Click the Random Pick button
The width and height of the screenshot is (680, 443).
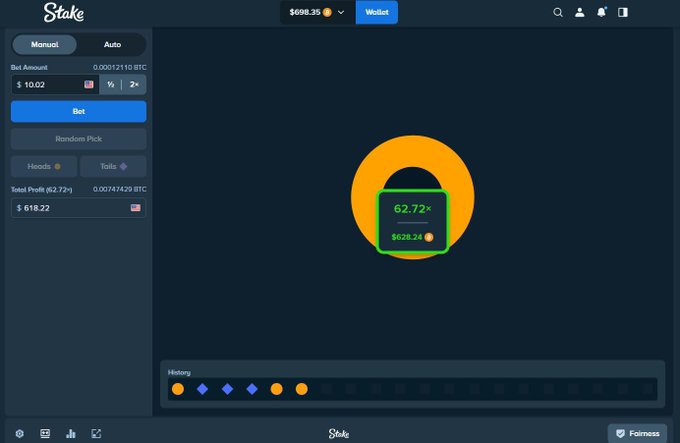point(78,139)
